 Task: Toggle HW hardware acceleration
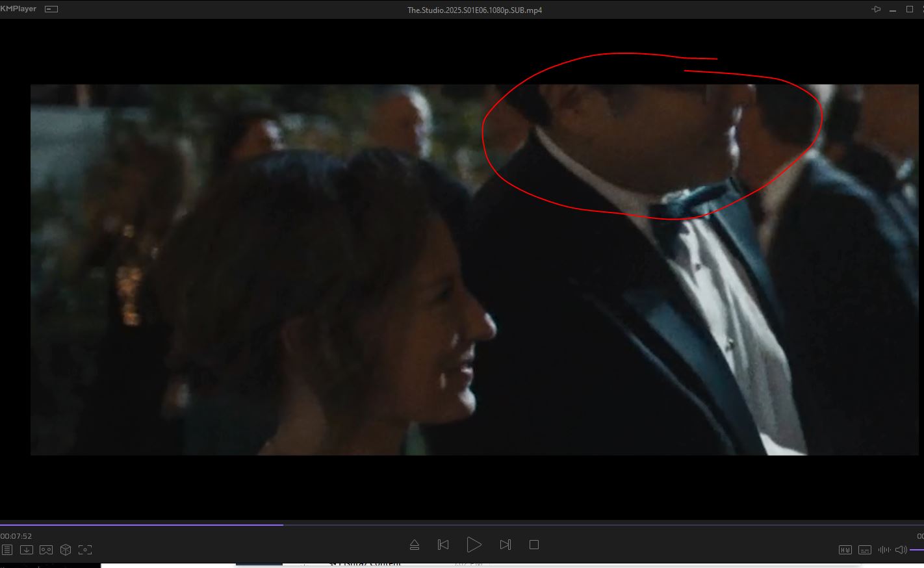point(845,550)
